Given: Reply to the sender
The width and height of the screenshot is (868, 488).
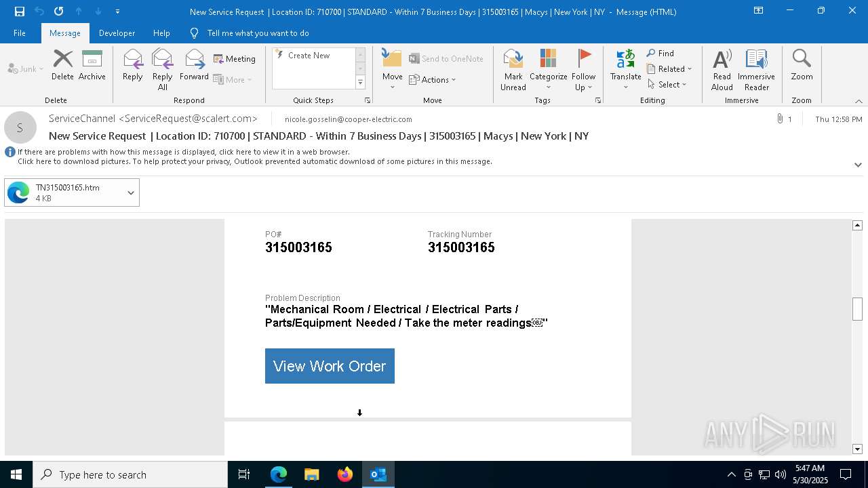Looking at the screenshot, I should click(x=133, y=66).
